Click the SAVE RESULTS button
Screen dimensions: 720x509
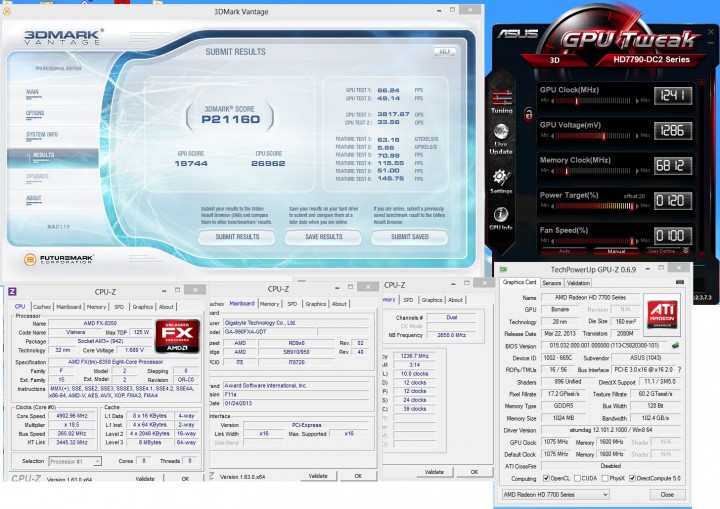coord(324,237)
